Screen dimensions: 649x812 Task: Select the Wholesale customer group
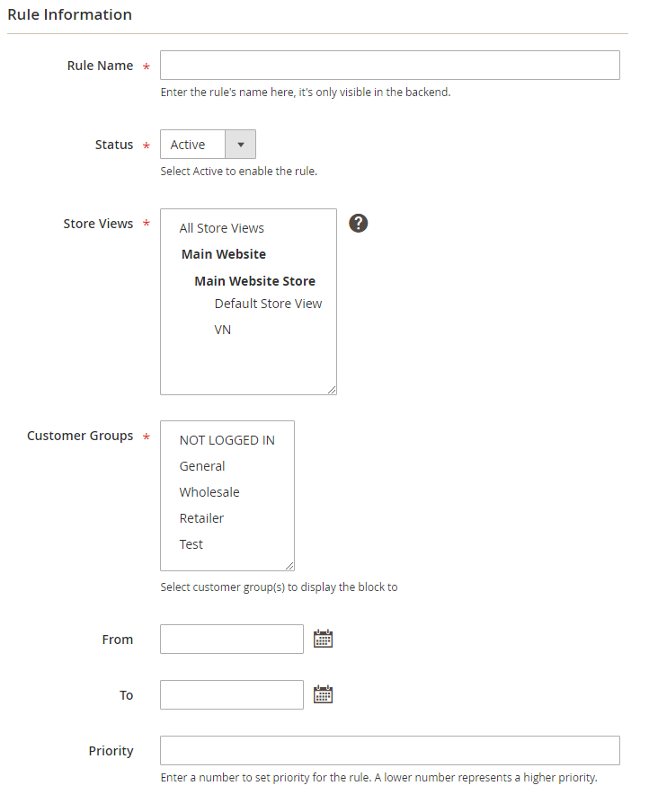point(209,492)
